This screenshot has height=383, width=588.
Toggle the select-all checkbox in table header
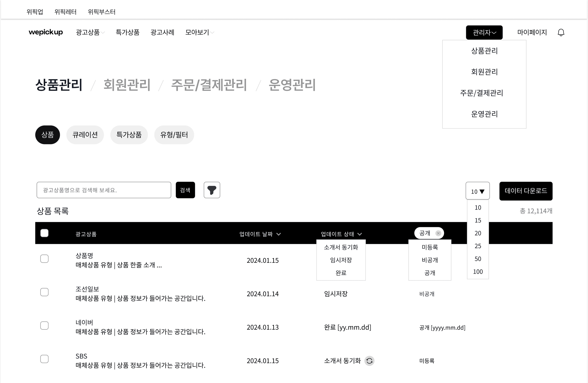pos(45,233)
